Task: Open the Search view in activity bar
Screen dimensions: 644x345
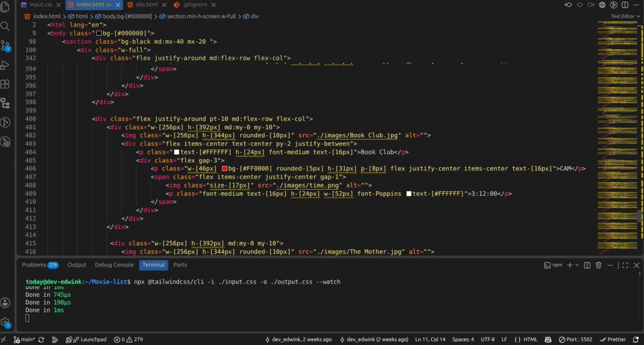Action: (x=5, y=26)
